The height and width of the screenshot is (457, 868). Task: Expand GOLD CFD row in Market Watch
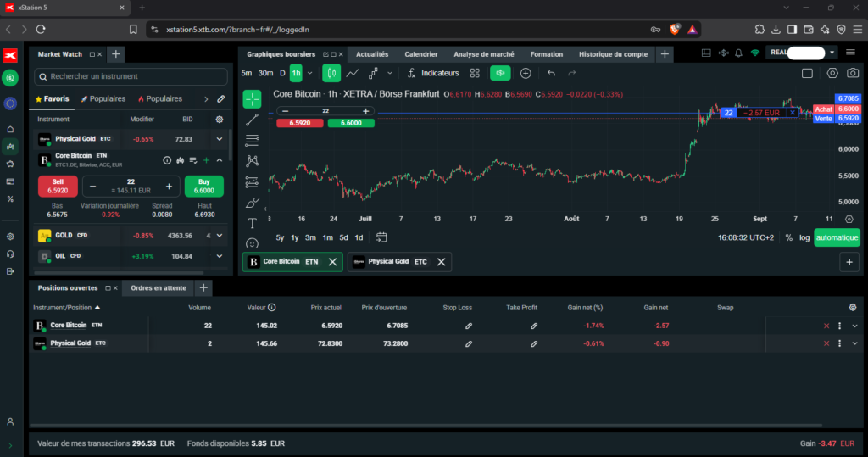(x=220, y=236)
